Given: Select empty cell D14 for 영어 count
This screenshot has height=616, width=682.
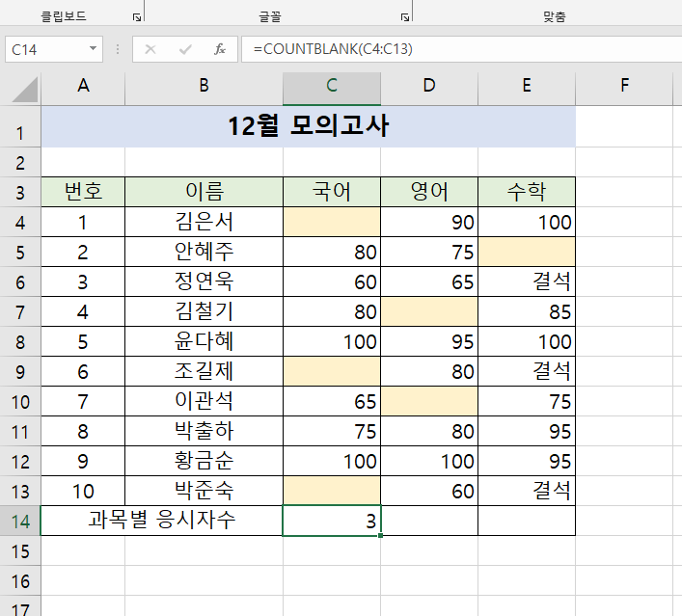Looking at the screenshot, I should coord(429,521).
